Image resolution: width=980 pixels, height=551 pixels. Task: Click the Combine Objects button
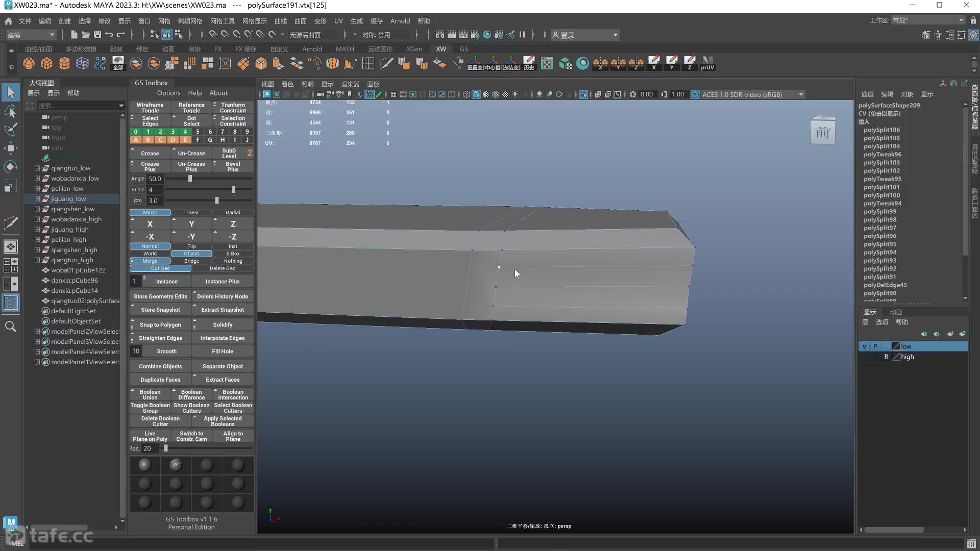[x=160, y=366]
